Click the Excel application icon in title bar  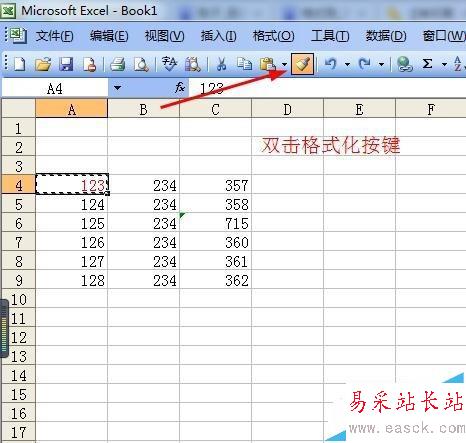point(8,11)
